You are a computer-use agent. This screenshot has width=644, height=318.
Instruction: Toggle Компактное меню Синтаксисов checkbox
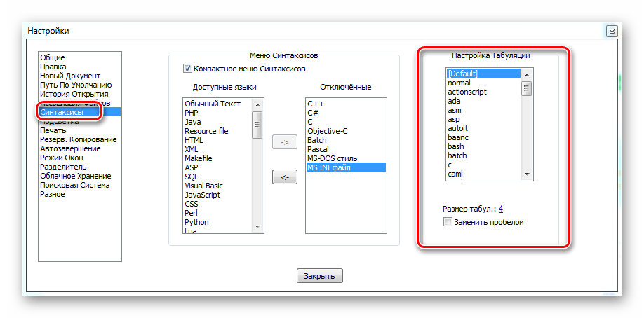click(187, 69)
